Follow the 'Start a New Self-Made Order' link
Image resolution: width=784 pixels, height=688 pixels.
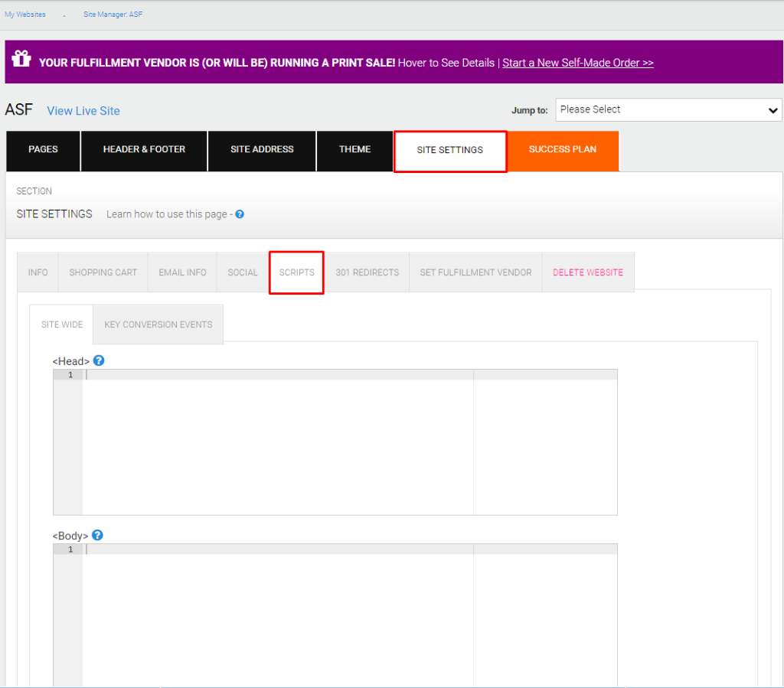[x=577, y=62]
